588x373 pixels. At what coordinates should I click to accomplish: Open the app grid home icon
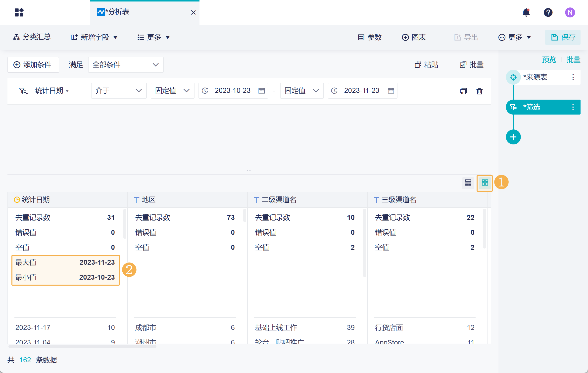coord(19,12)
